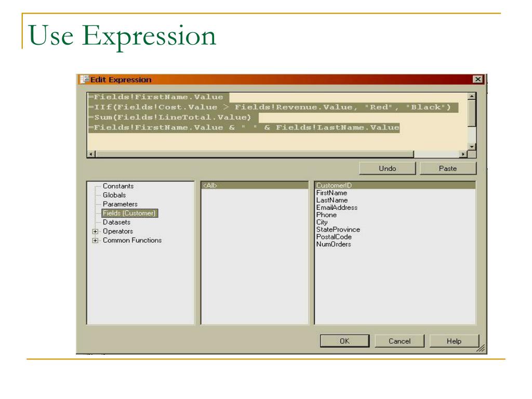
Task: Click scroll down arrow in expression box
Action: pos(472,147)
